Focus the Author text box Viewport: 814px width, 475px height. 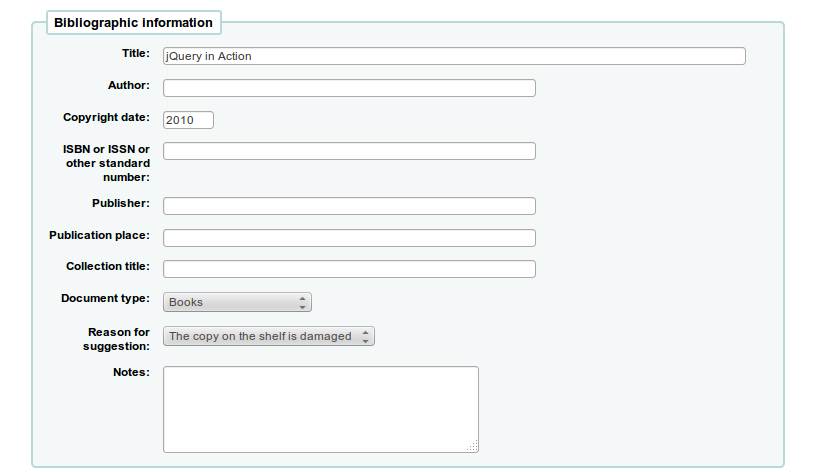[x=349, y=88]
